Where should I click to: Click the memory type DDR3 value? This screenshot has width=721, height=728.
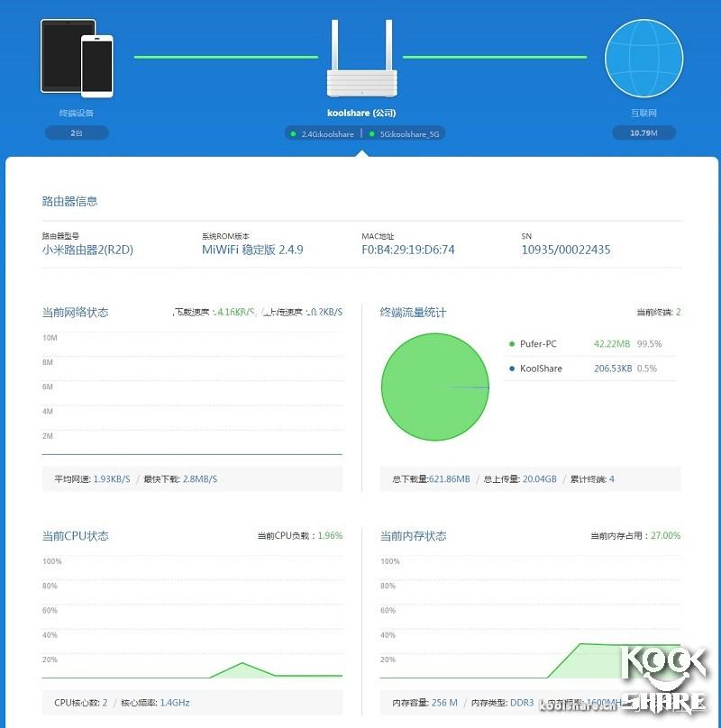[522, 703]
